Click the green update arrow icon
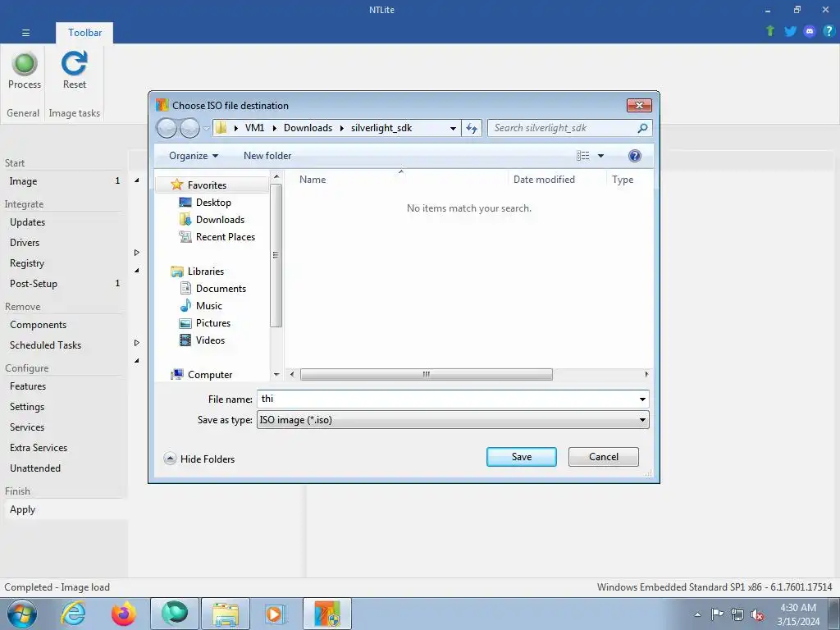 tap(770, 31)
